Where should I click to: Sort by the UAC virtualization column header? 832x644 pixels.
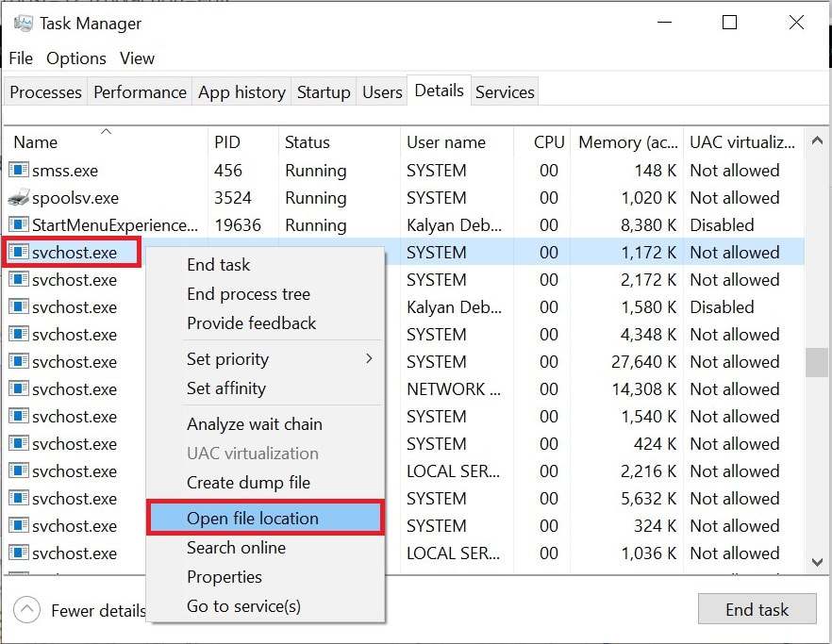(x=743, y=142)
